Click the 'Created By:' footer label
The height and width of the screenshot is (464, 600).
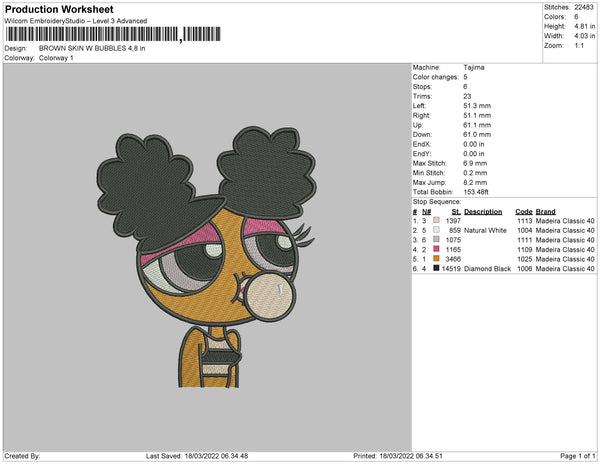(x=22, y=456)
